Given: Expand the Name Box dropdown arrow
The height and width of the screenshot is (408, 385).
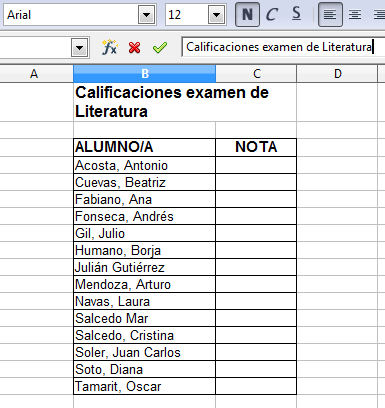Looking at the screenshot, I should [79, 48].
